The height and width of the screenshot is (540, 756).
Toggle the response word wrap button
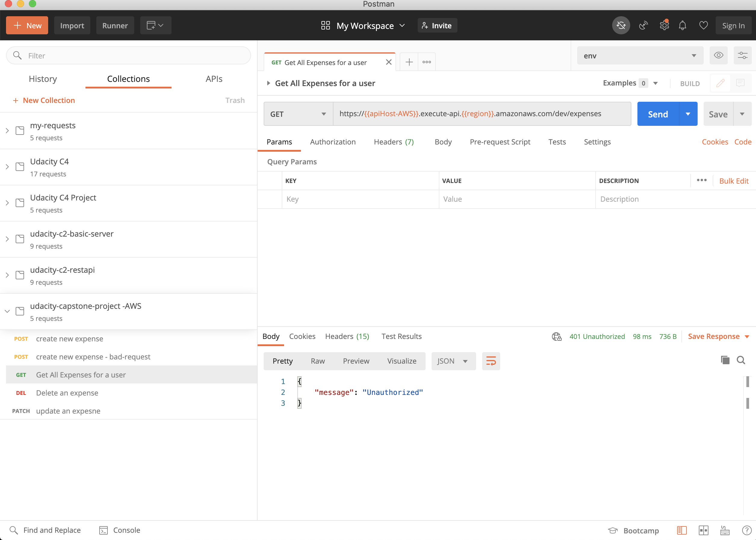491,361
